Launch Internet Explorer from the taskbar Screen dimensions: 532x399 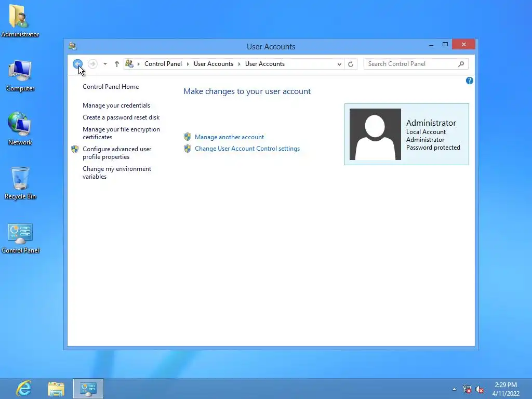tap(24, 389)
